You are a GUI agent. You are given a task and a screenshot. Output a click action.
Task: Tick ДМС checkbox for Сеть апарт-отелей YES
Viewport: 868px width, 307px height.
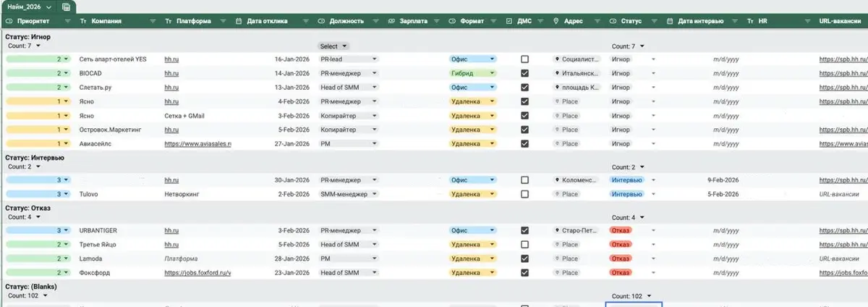click(524, 59)
